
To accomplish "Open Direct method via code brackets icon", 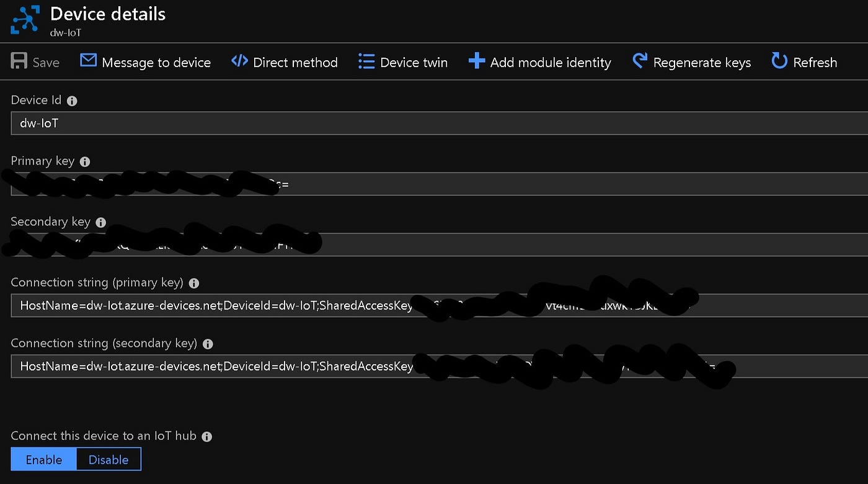I will coord(239,60).
